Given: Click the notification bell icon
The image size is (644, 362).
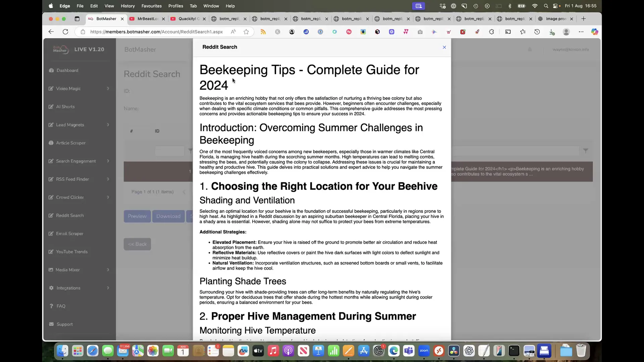Looking at the screenshot, I should click(530, 49).
